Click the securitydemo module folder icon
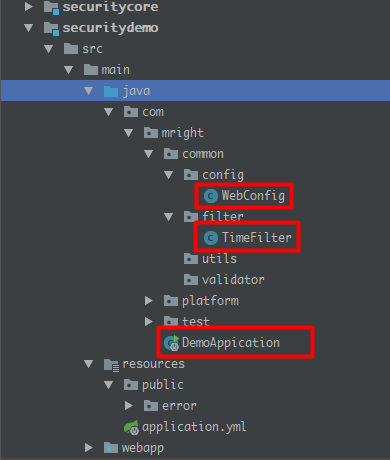 click(x=51, y=28)
